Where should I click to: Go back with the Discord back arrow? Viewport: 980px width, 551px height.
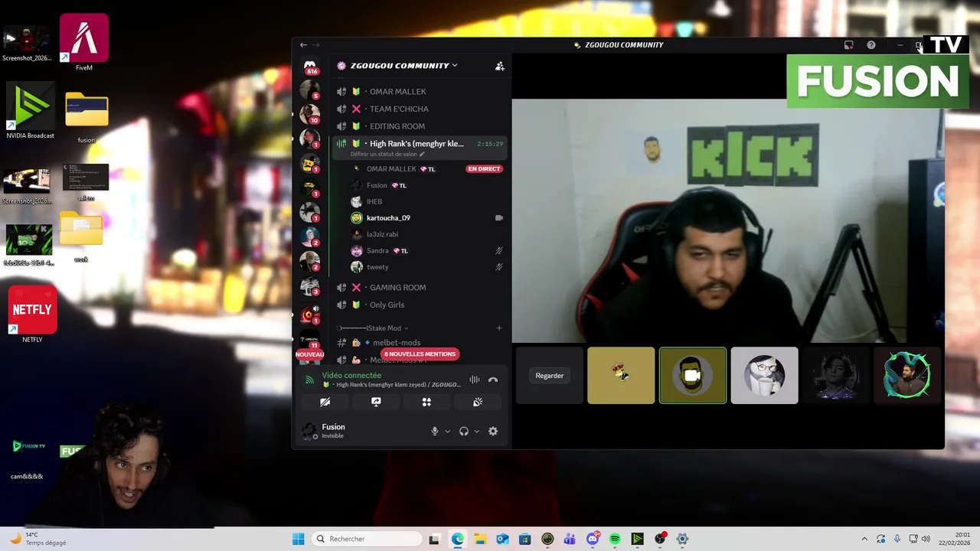[303, 45]
